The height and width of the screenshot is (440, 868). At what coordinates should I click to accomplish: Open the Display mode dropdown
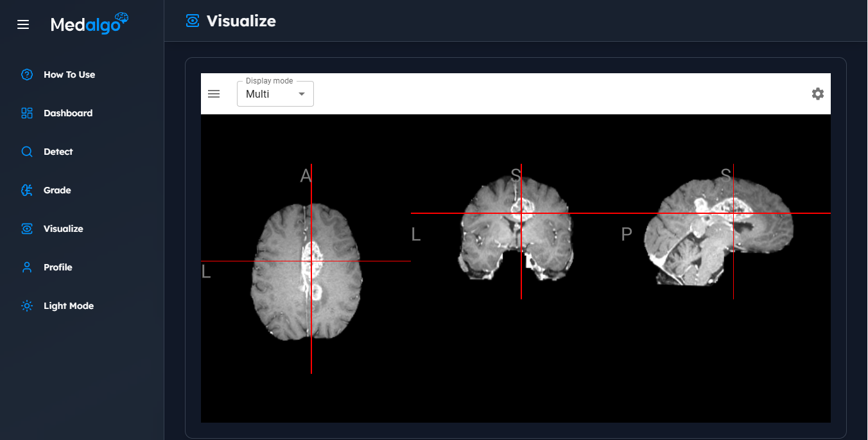275,94
